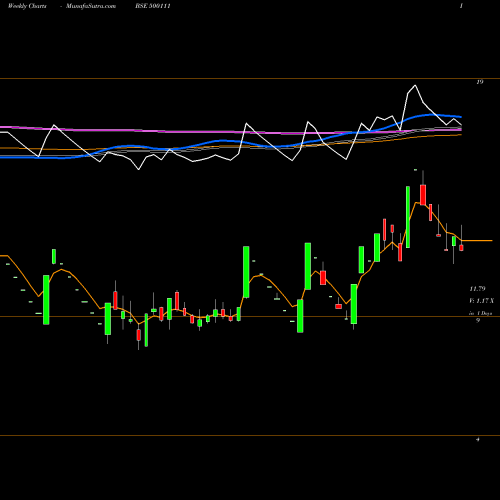Image resolution: width=500 pixels, height=500 pixels.
Task: Click the "19" price axis label
Action: 479,82
